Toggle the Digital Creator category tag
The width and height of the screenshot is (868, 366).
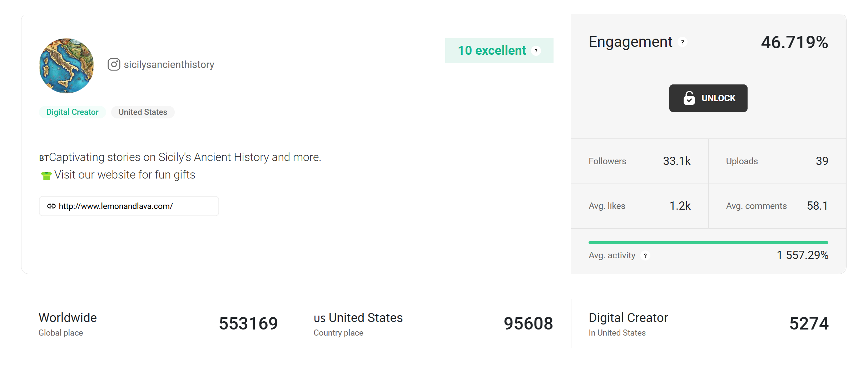click(72, 112)
